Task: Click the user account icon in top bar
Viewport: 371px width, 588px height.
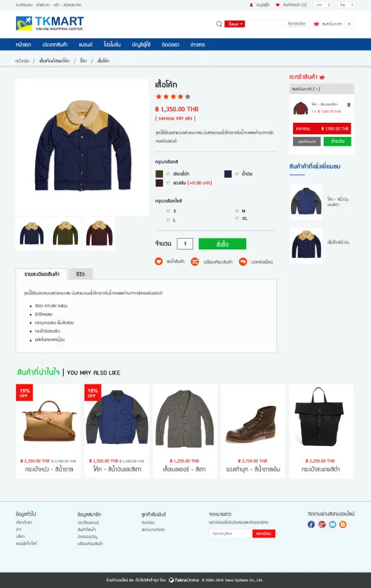Action: tap(251, 5)
